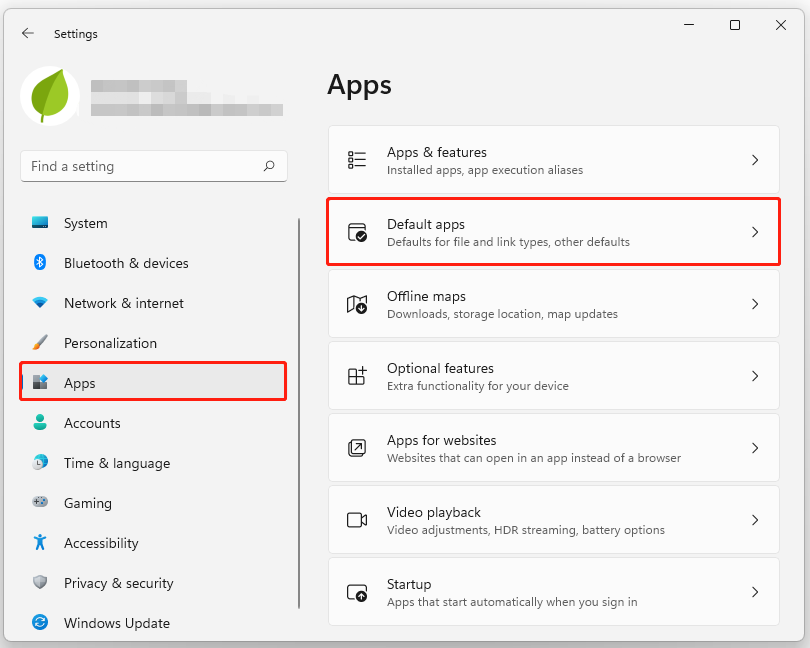Click the chevron on Apps for websites row
Screen dimensions: 810x648
(755, 448)
